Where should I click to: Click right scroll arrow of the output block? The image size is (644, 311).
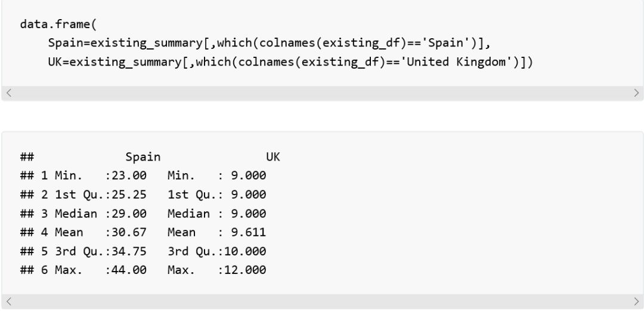[636, 301]
